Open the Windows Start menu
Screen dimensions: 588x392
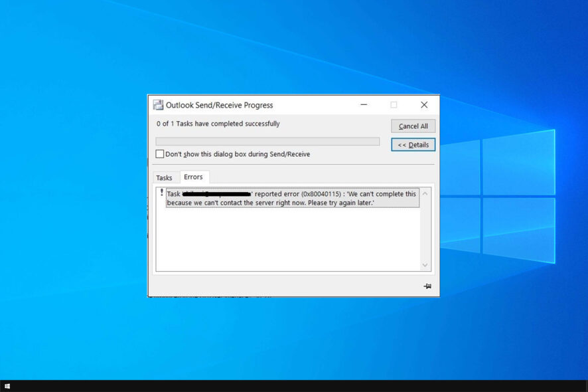pos(7,386)
